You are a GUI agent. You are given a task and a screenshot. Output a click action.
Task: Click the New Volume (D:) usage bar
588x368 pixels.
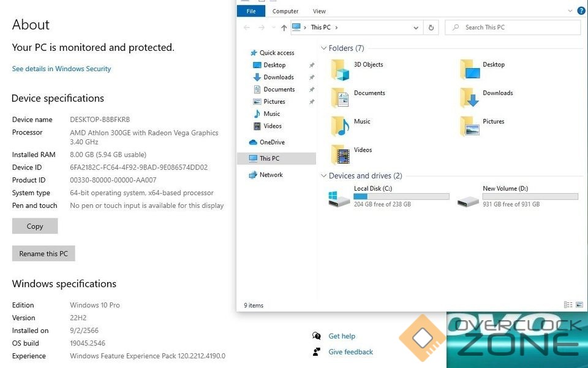click(530, 196)
